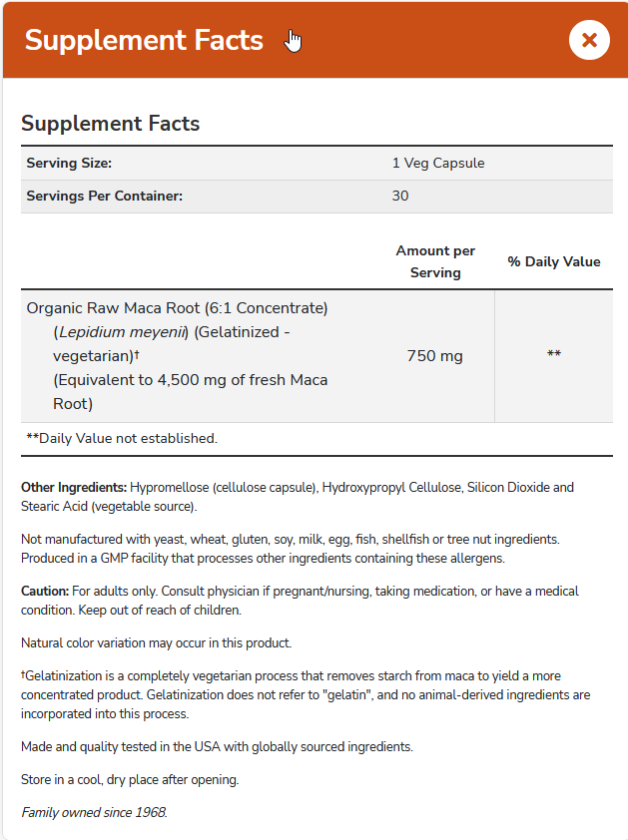
Task: Click the bold Other Ingredients label
Action: 74,488
